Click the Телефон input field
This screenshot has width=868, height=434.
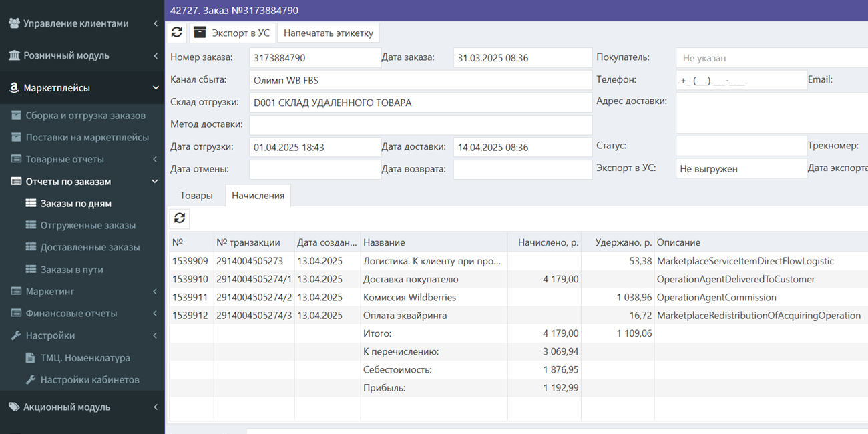742,80
